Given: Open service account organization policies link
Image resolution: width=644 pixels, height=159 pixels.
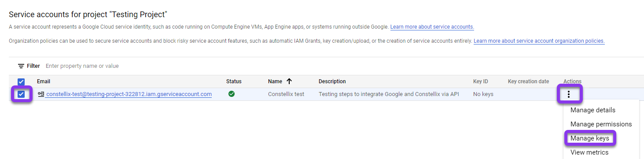Looking at the screenshot, I should [x=539, y=41].
